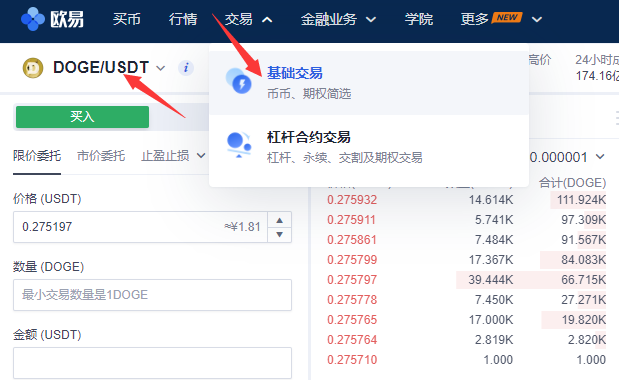Click order book price 0.275932

pyautogui.click(x=352, y=200)
